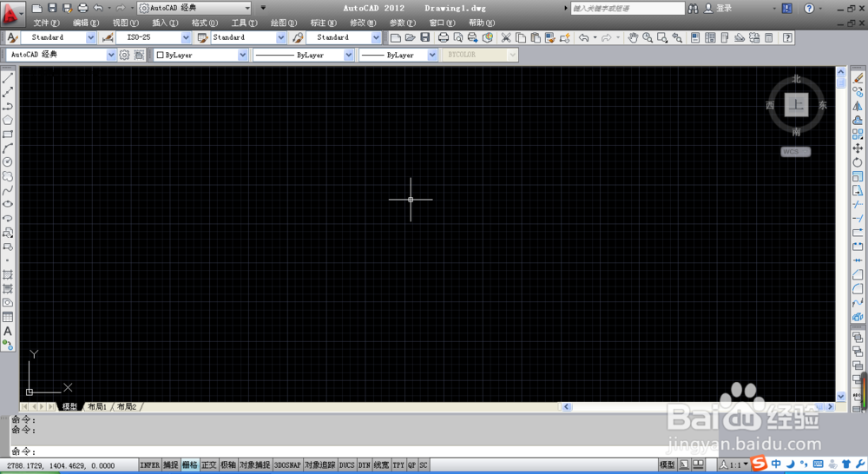Viewport: 868px width, 474px height.
Task: Switch to the 布局1 layout tab
Action: pos(97,407)
